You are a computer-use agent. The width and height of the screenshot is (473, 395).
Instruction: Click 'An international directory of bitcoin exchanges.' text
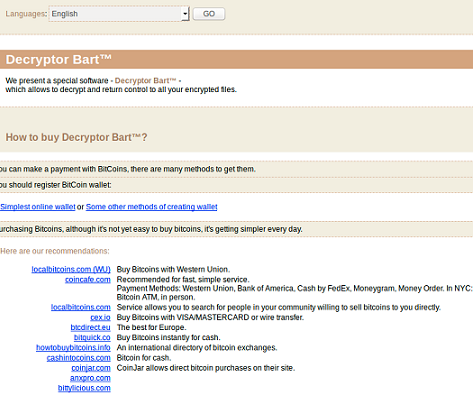197,348
